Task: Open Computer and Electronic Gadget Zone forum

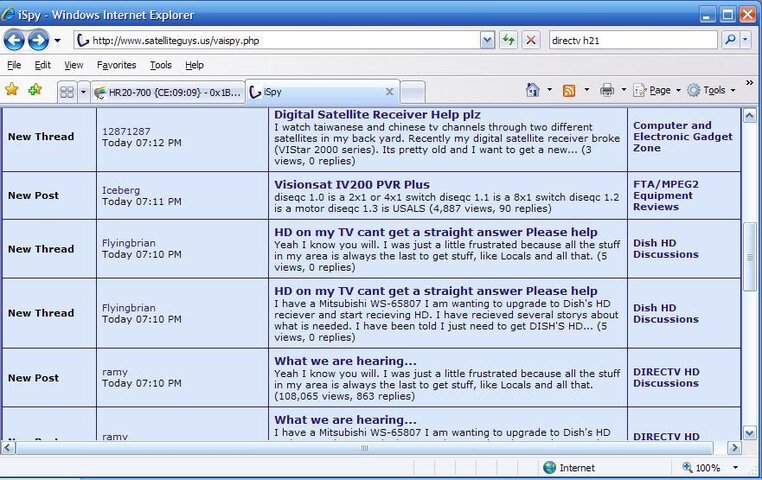Action: coord(682,137)
